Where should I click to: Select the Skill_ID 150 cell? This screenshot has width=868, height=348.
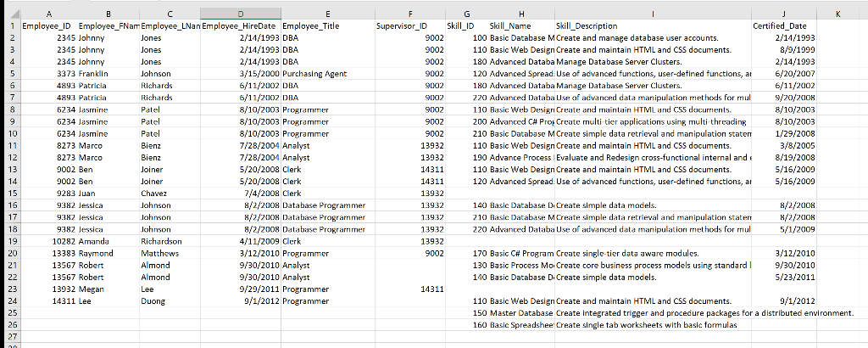pyautogui.click(x=467, y=313)
